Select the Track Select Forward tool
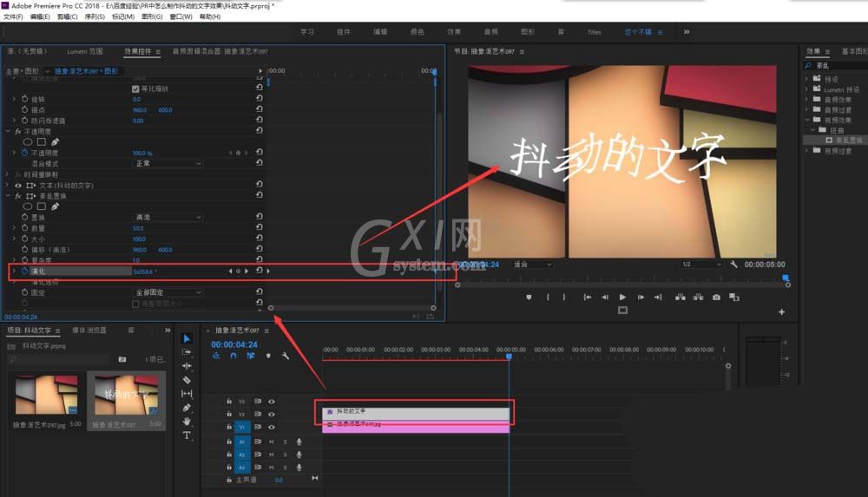Viewport: 868px width, 497px height. tap(187, 352)
